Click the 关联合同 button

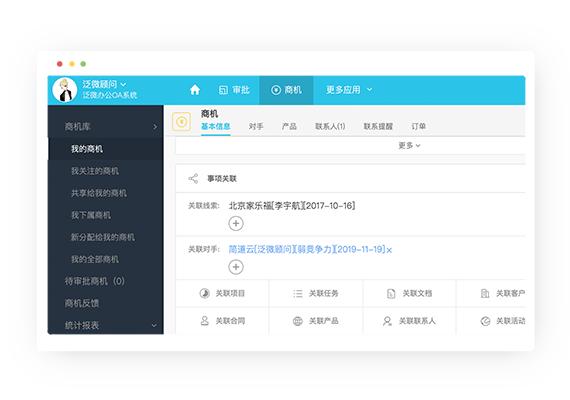click(x=222, y=321)
